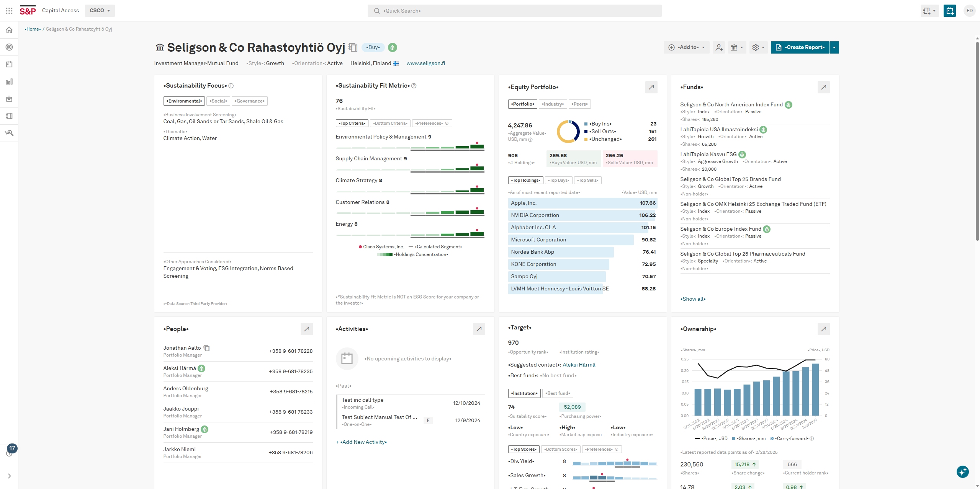Click the Home icon in sidebar
This screenshot has height=489, width=980.
9,30
